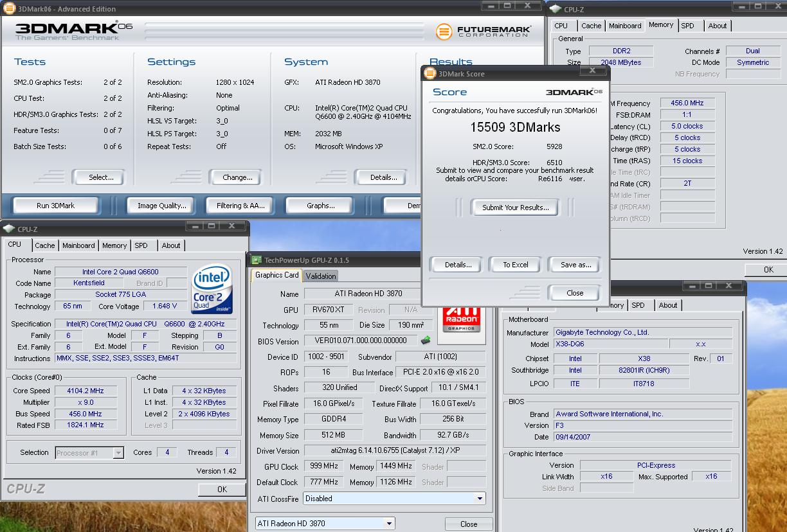Image resolution: width=787 pixels, height=532 pixels.
Task: Open the ATI CrossFire dropdown
Action: [x=480, y=499]
